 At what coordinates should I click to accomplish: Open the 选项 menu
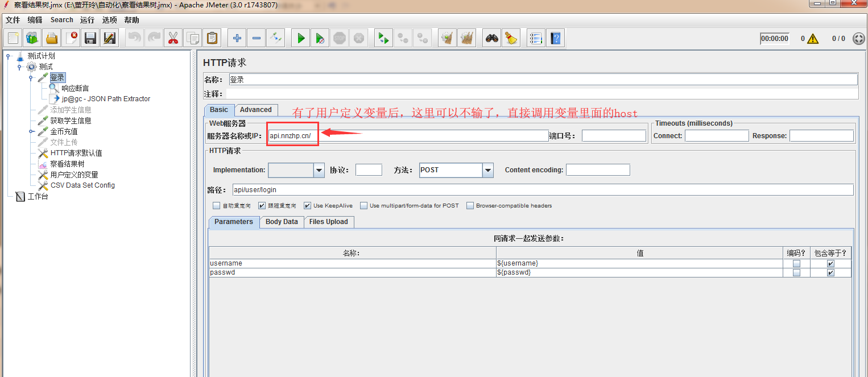point(110,20)
